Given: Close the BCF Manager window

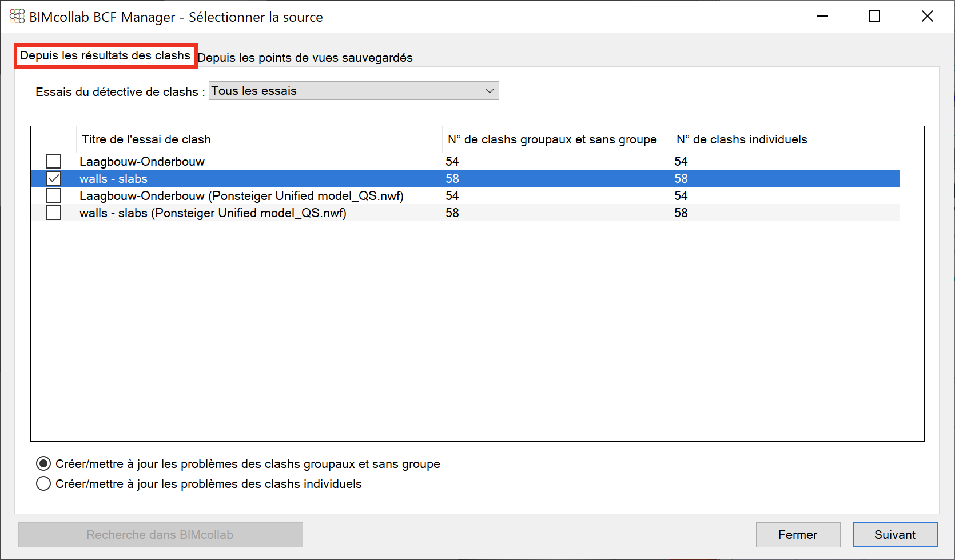Looking at the screenshot, I should click(927, 17).
